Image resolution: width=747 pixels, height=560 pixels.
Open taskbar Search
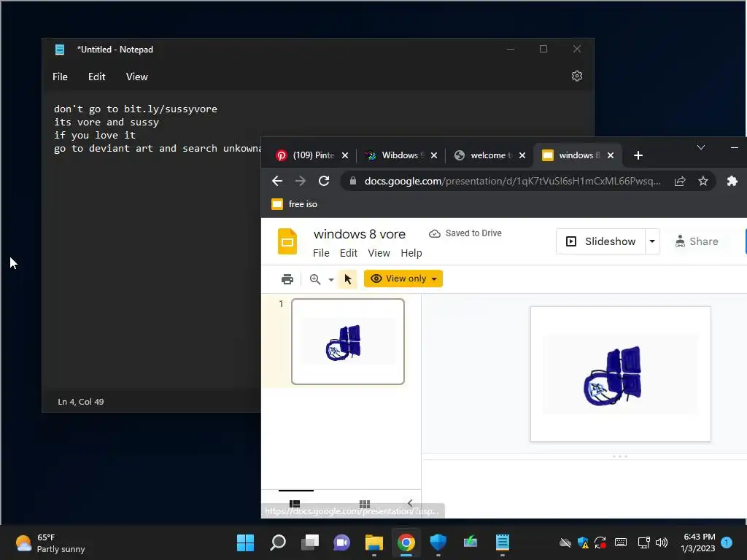click(278, 542)
